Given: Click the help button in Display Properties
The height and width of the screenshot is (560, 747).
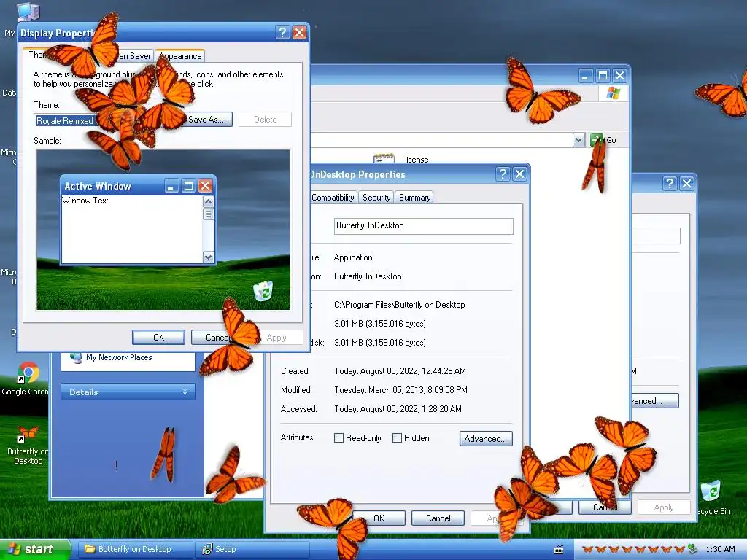Looking at the screenshot, I should pos(282,32).
